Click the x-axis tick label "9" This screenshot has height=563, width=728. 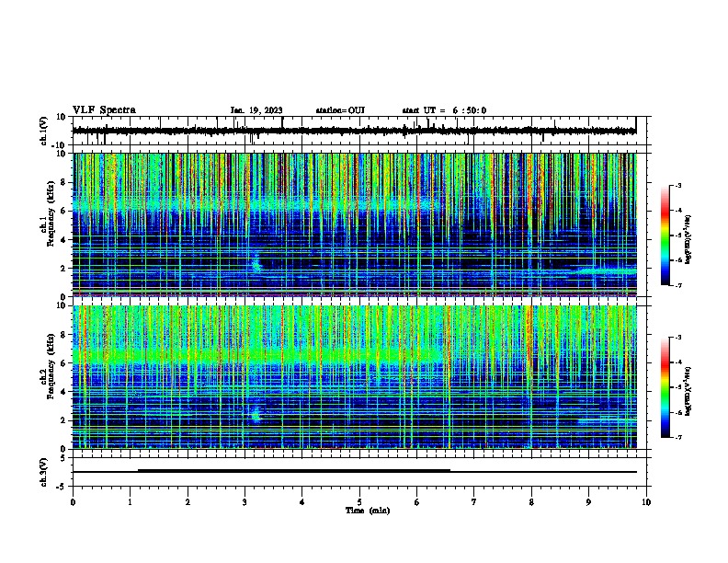click(588, 502)
